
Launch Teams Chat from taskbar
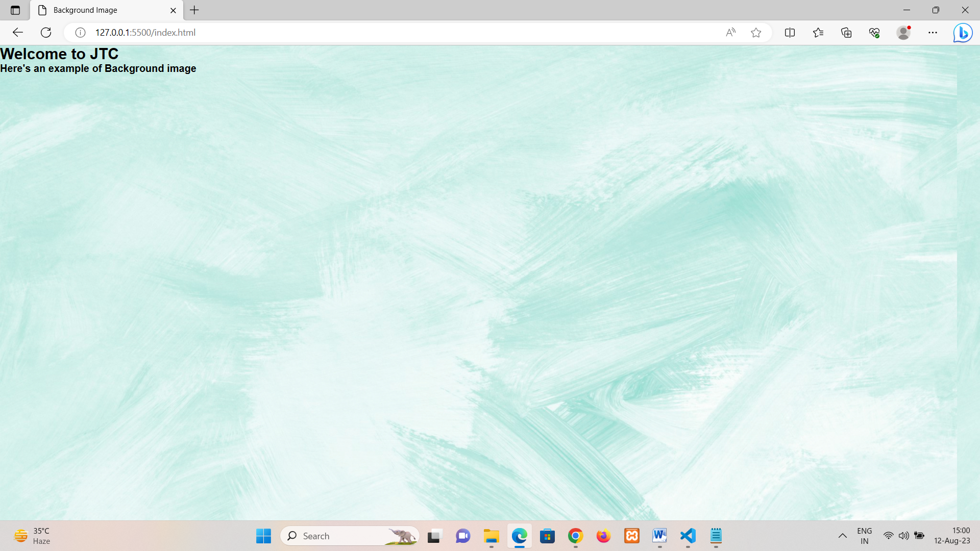coord(463,536)
